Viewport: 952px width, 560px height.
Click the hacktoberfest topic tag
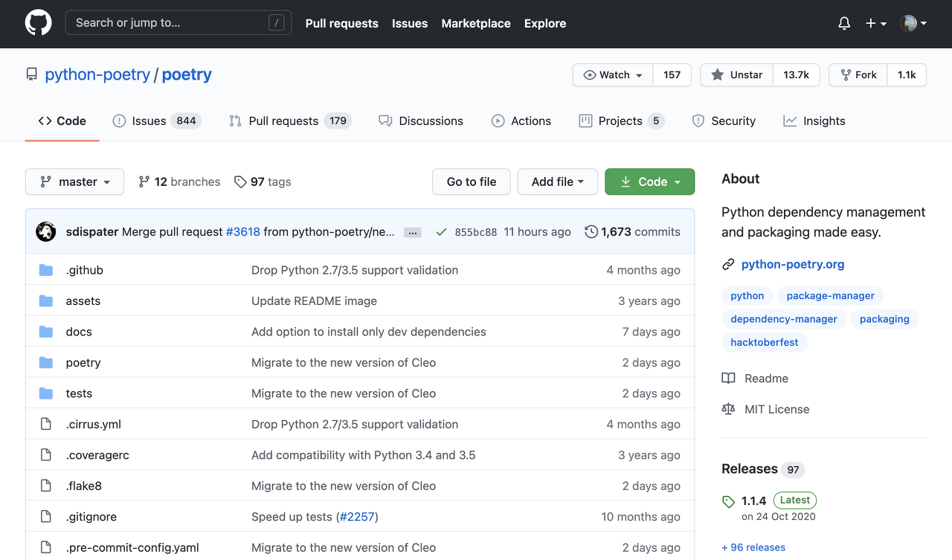765,343
